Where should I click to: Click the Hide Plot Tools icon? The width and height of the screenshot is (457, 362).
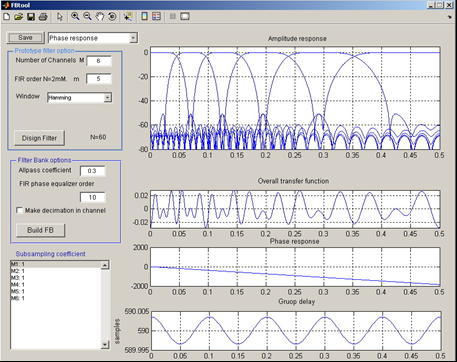[x=173, y=16]
